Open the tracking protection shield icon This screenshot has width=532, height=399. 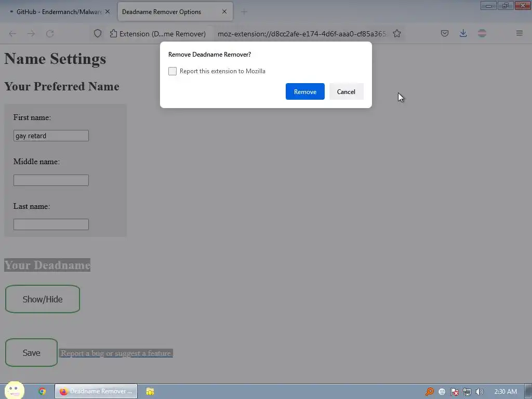[x=98, y=34]
